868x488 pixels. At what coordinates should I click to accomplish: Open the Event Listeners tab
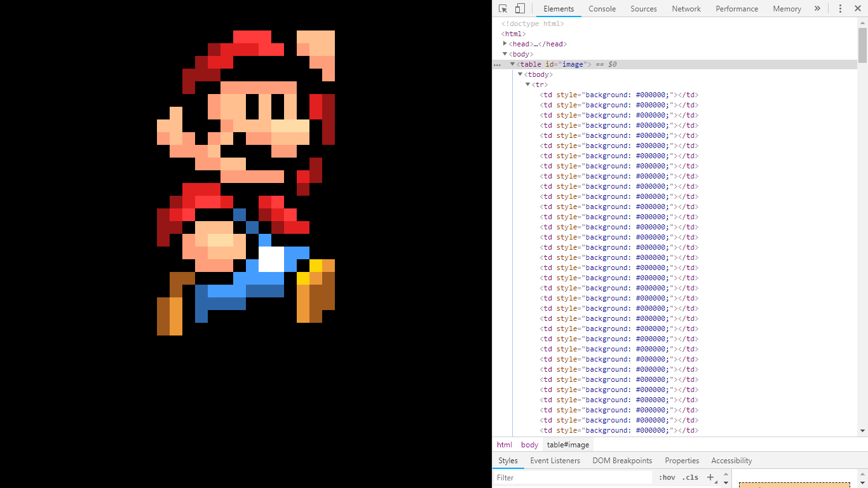click(555, 461)
